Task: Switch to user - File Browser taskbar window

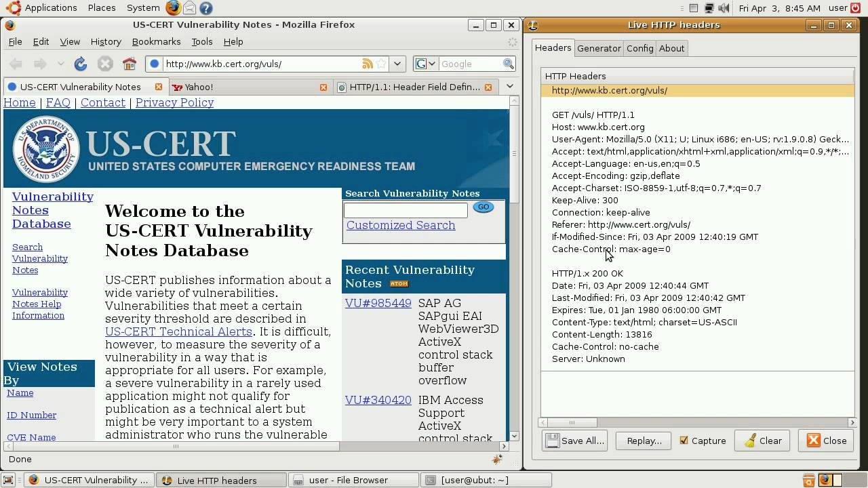Action: coord(353,480)
